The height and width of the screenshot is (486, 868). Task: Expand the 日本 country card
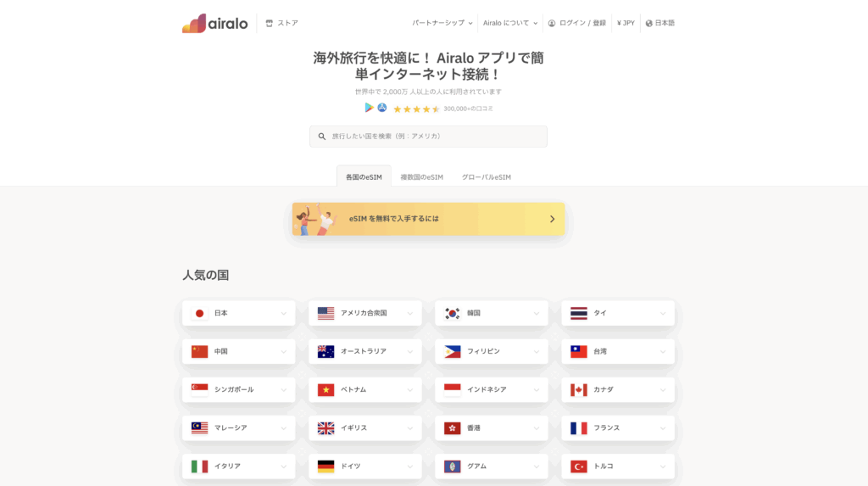[238, 313]
